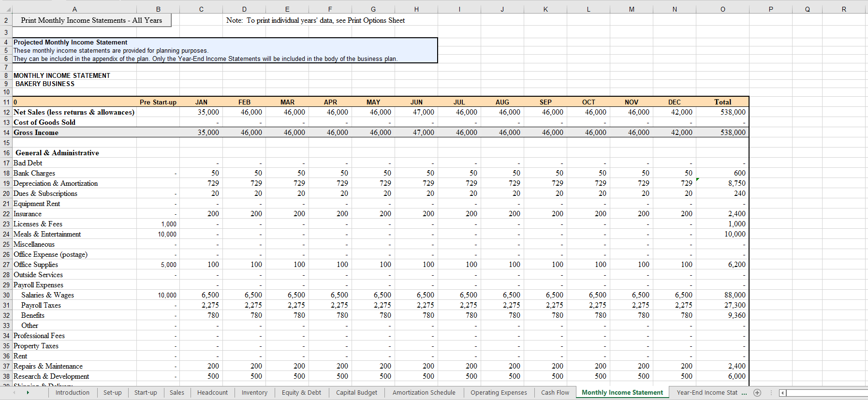Switch to the Cash Flow sheet tab
This screenshot has height=400, width=868.
coord(555,393)
